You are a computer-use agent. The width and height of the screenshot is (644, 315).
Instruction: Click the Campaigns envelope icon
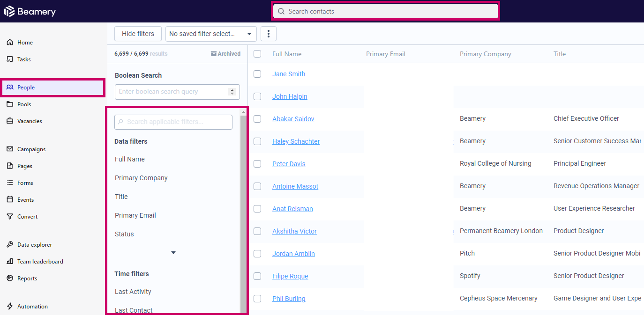(10, 149)
